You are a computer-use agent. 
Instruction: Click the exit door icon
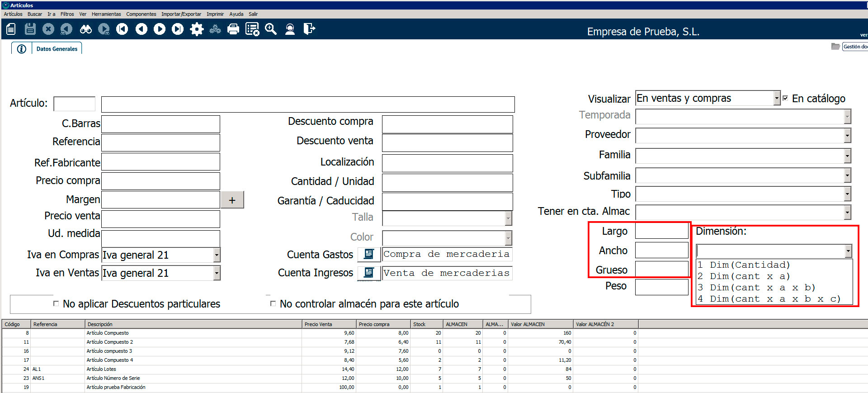[309, 29]
